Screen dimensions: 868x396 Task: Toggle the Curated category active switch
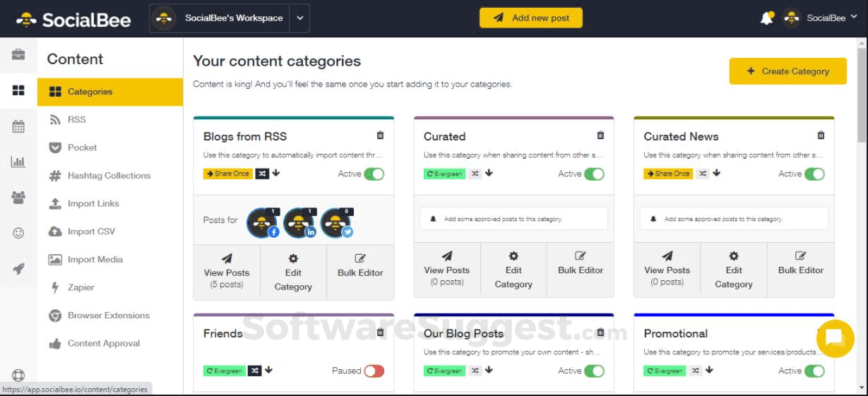coord(594,174)
